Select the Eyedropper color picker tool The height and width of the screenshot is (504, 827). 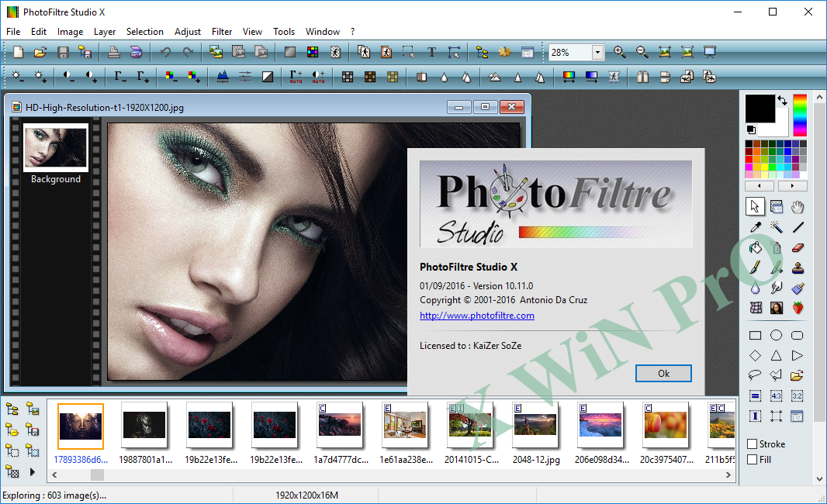(x=755, y=227)
